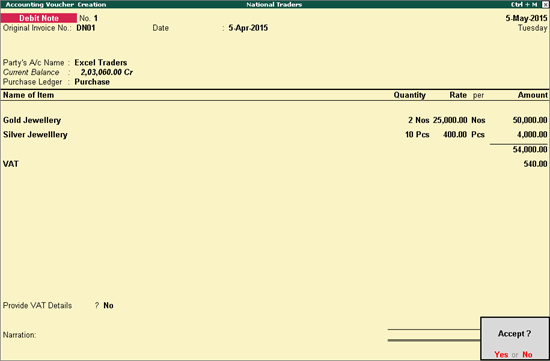Select the Silver Jewelllery item row
This screenshot has height=361, width=550.
[275, 135]
